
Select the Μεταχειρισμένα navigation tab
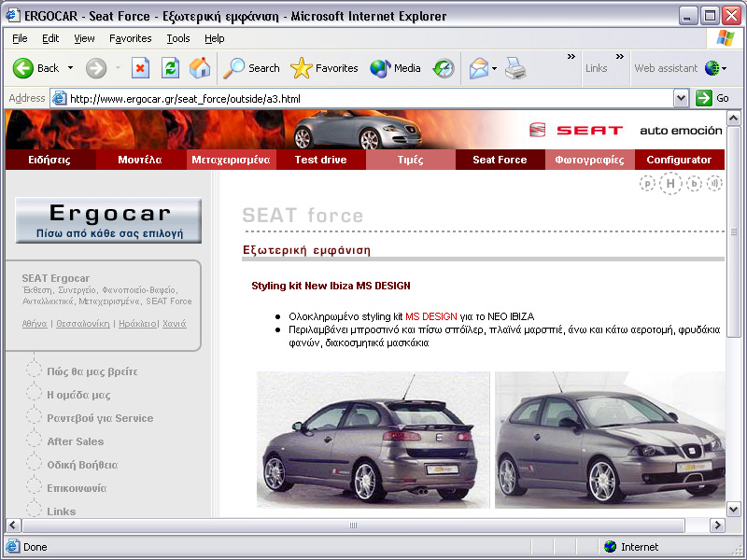point(231,160)
